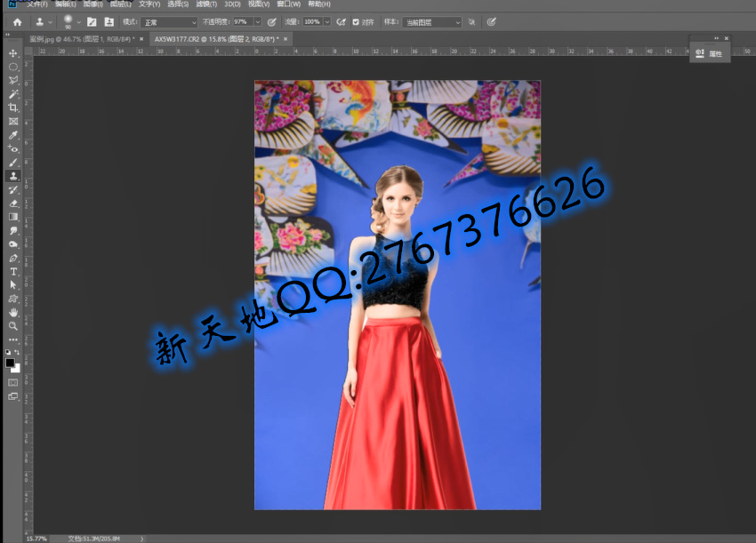
Task: Switch to the 案例.jpg document tab
Action: 80,40
